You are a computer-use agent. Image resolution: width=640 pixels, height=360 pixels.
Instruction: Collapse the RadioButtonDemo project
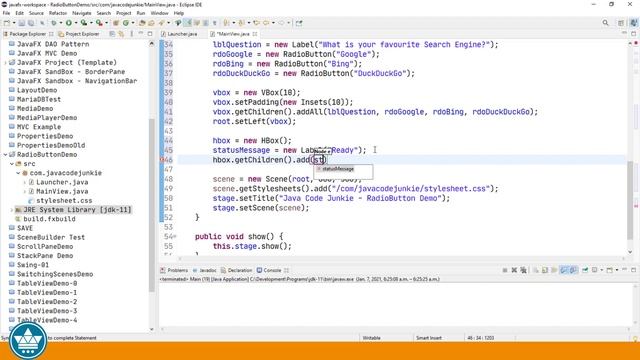click(x=6, y=155)
